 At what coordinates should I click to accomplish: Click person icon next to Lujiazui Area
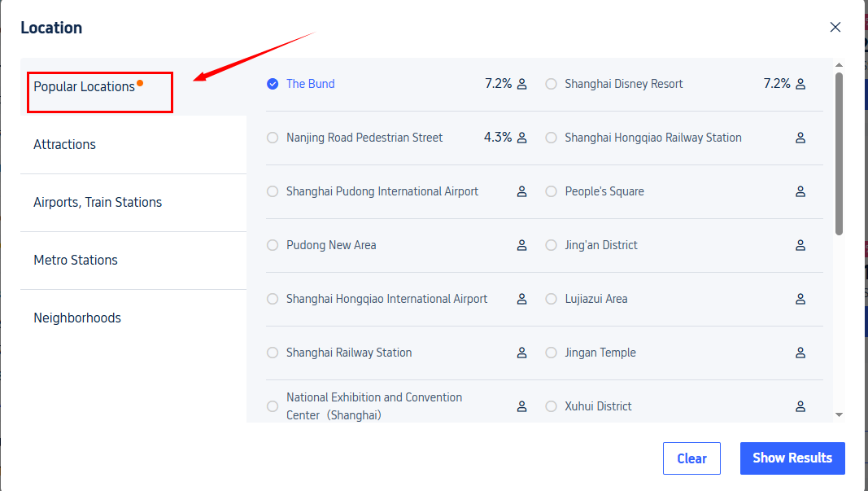pos(800,299)
